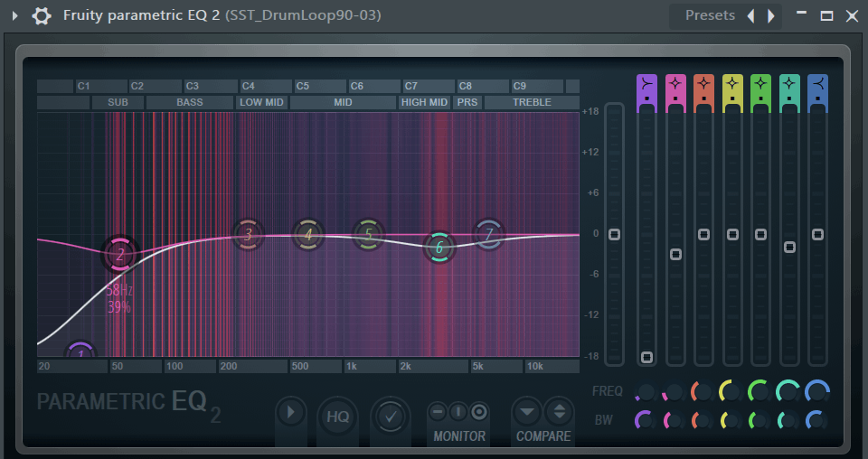This screenshot has height=459, width=868.
Task: Click the band 2 node labeled 58Hz
Action: [119, 254]
